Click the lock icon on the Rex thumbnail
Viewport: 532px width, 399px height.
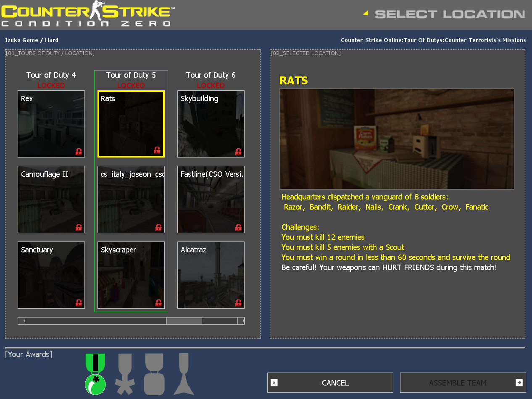click(x=79, y=151)
